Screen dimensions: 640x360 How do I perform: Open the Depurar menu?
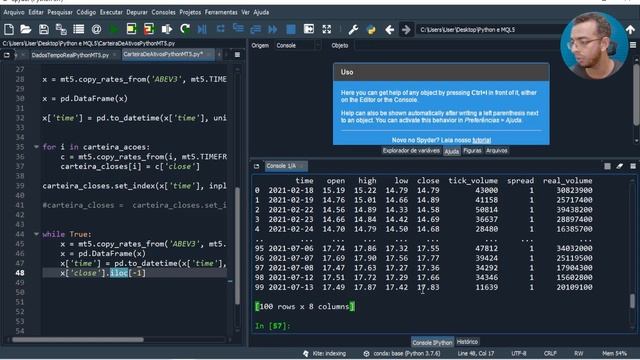pos(137,12)
